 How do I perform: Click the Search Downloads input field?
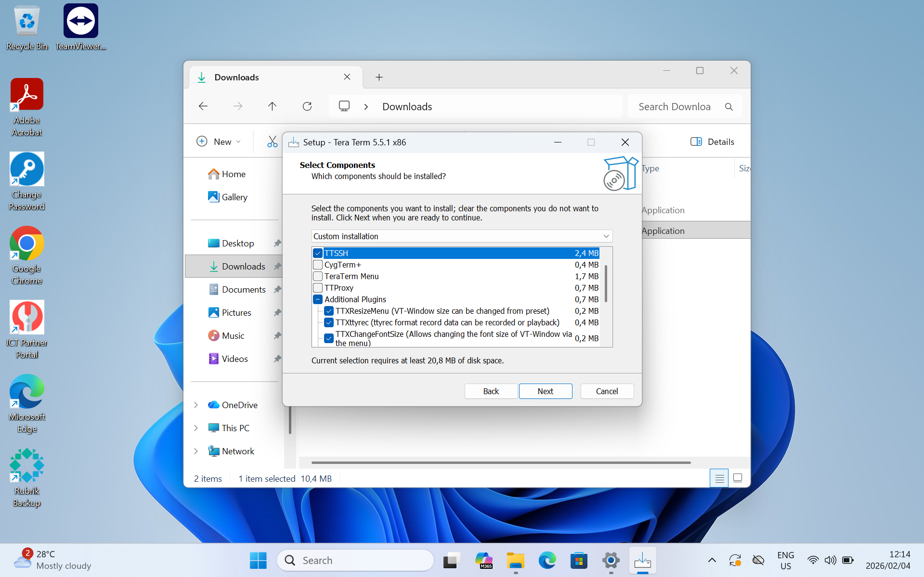(x=674, y=106)
